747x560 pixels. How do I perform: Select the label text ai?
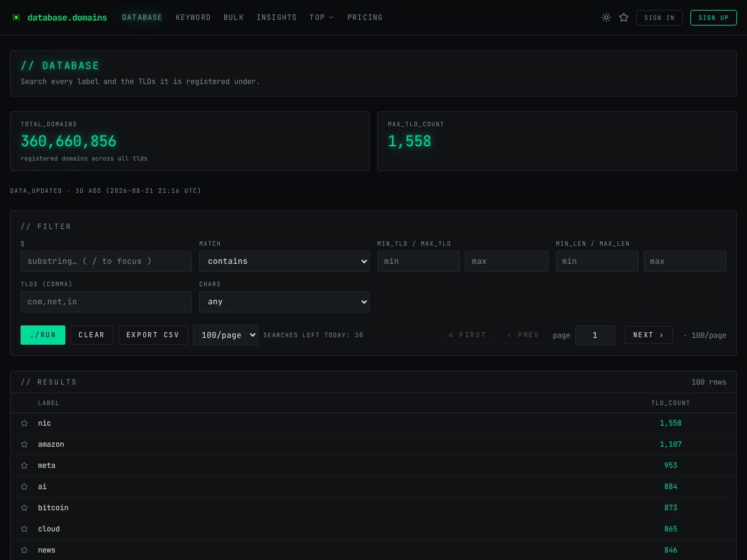[42, 487]
